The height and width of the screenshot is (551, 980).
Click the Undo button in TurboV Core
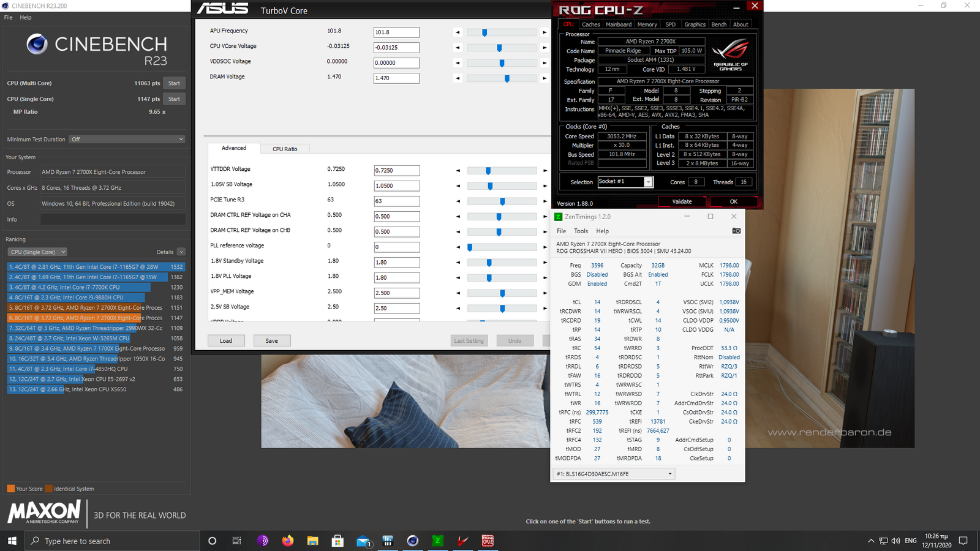coord(514,340)
